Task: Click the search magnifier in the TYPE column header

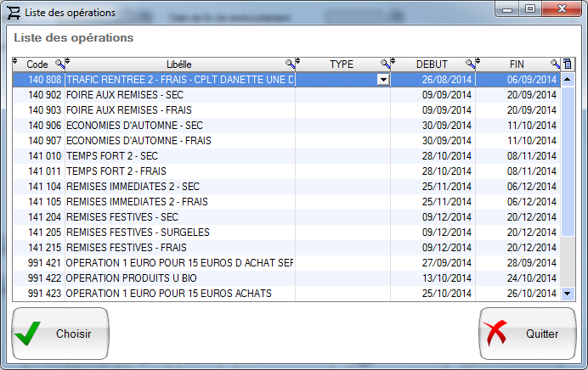Action: pos(385,64)
